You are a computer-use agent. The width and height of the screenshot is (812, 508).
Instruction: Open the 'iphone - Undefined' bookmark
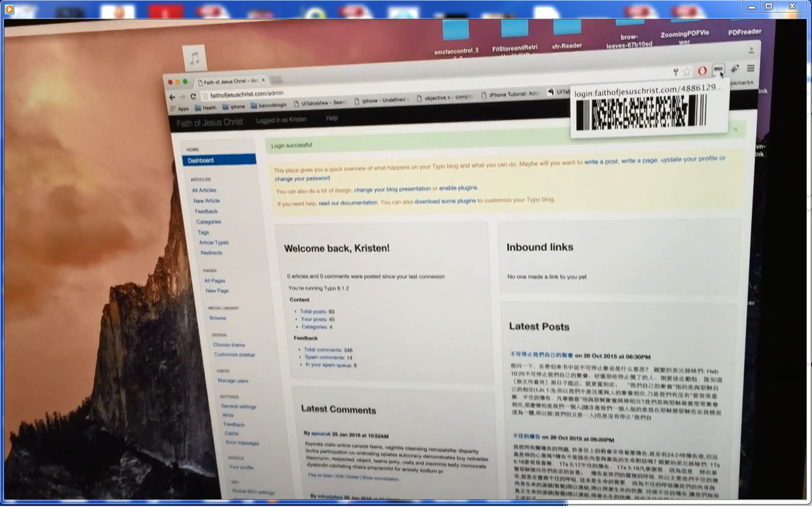point(383,100)
